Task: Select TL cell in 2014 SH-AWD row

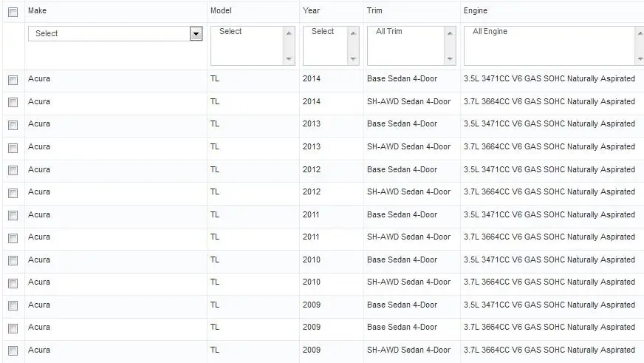Action: pyautogui.click(x=215, y=101)
